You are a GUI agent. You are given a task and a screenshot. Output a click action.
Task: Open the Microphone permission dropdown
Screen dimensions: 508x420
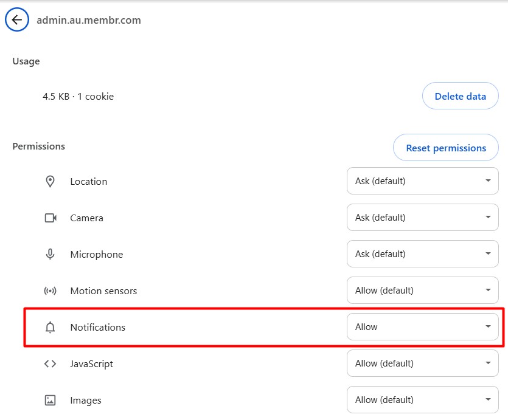coord(422,253)
